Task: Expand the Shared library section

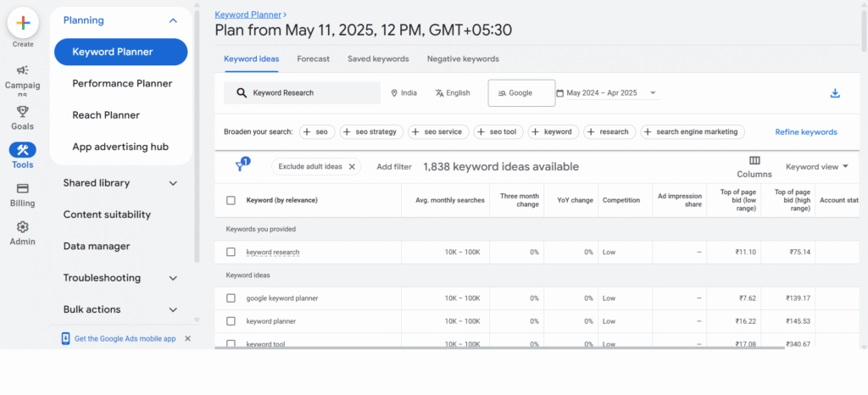Action: click(x=173, y=183)
